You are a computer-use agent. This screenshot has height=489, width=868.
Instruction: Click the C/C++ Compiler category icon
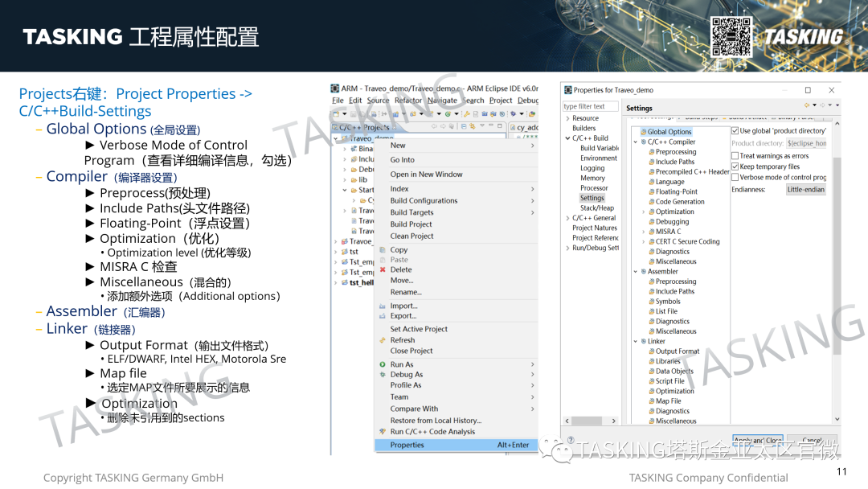pyautogui.click(x=644, y=142)
